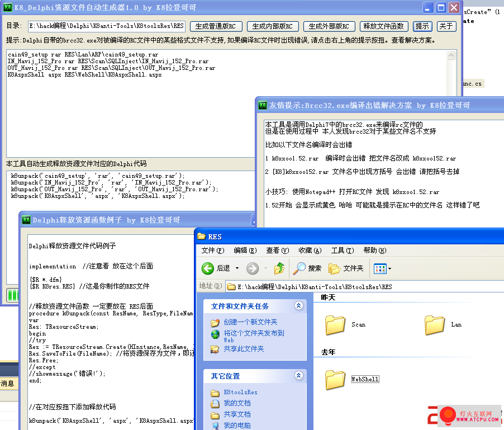
Task: Click the 生成内部版RC button
Action: 273,26
